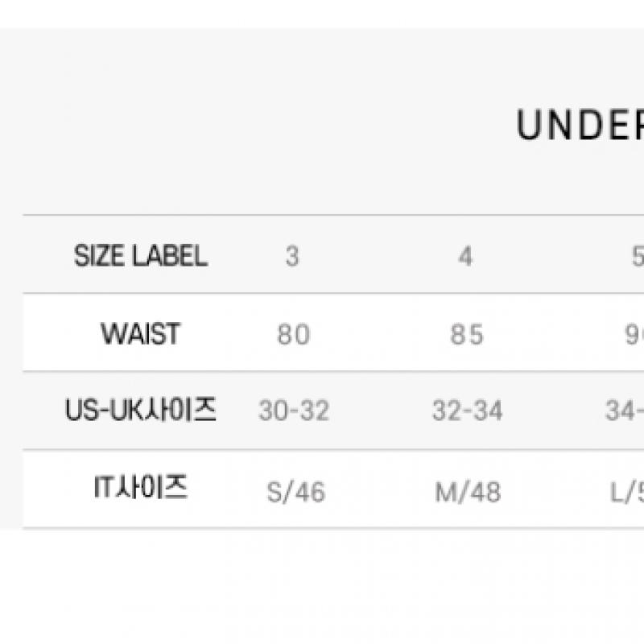Select the WAIST row header
The width and height of the screenshot is (644, 644).
[141, 333]
